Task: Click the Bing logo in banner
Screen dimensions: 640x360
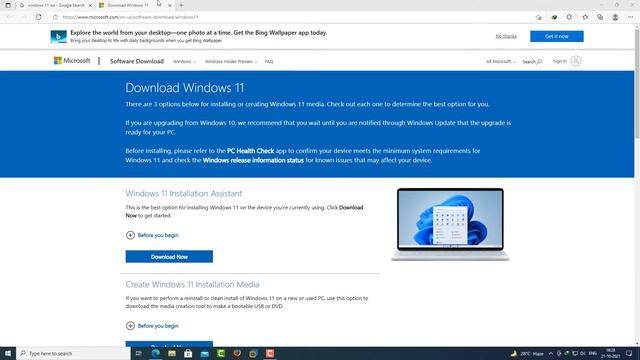Action: [x=58, y=36]
